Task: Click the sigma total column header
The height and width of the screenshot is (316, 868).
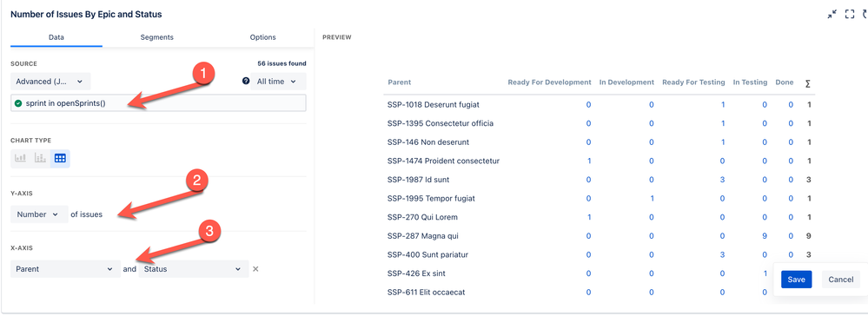Action: click(808, 83)
